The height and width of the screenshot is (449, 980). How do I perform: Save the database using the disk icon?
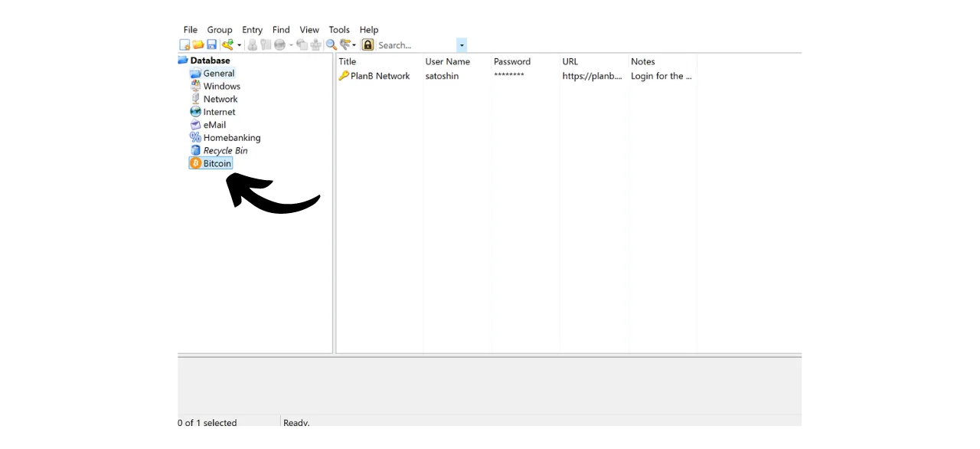point(212,44)
